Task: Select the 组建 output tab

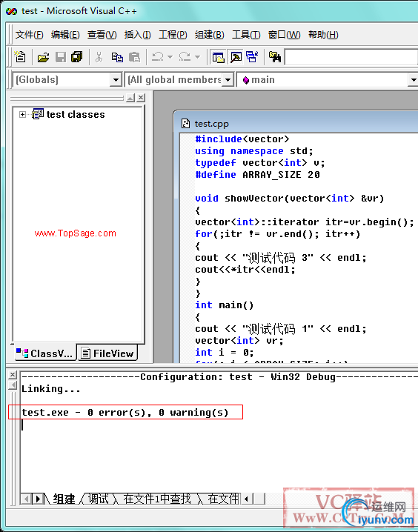Action: (x=64, y=499)
